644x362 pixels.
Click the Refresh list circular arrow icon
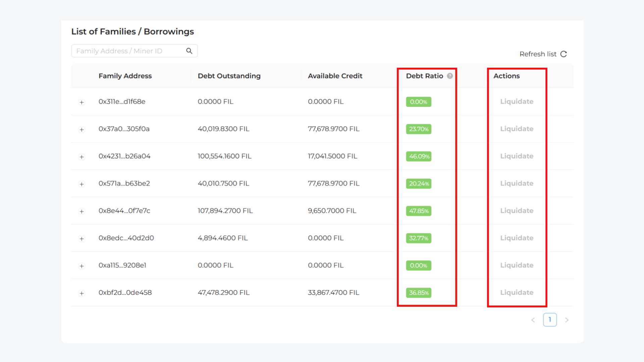click(x=563, y=54)
